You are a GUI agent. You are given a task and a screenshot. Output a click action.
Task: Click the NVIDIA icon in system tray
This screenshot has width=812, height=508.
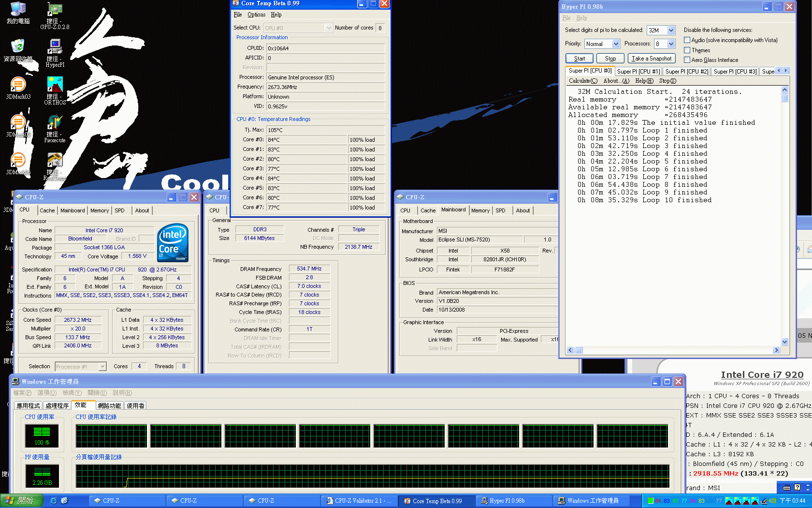772,501
